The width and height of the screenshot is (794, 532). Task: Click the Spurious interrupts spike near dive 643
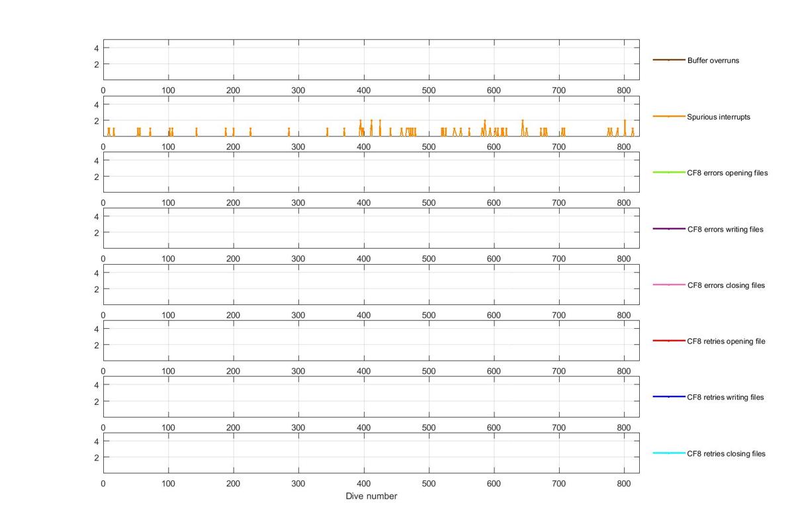coord(522,128)
